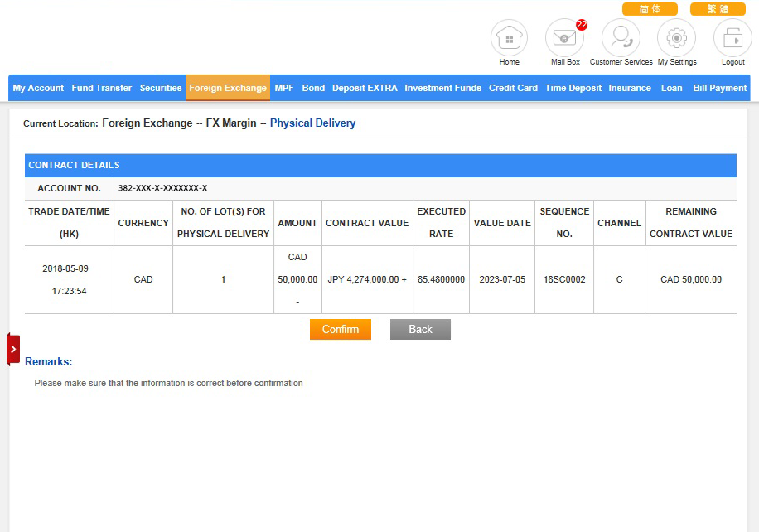
Task: Expand the red side panel arrow
Action: (13, 349)
